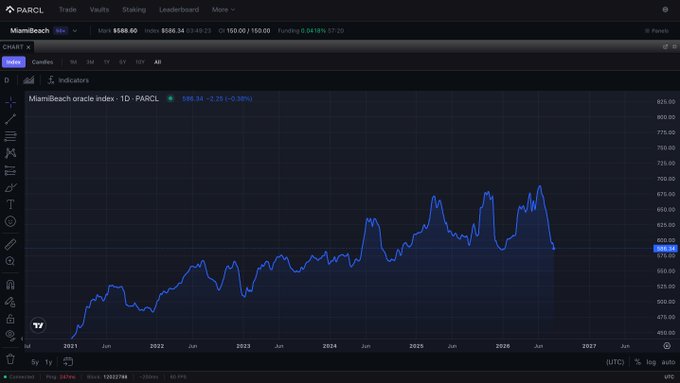Toggle magnet mode in drawing toolbar

pos(10,285)
